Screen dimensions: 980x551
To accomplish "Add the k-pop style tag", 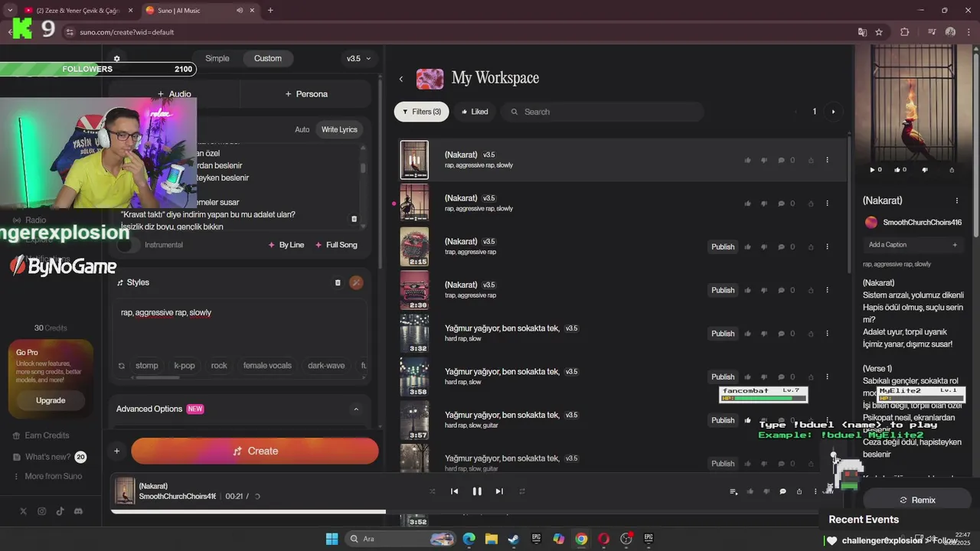I will coord(185,366).
